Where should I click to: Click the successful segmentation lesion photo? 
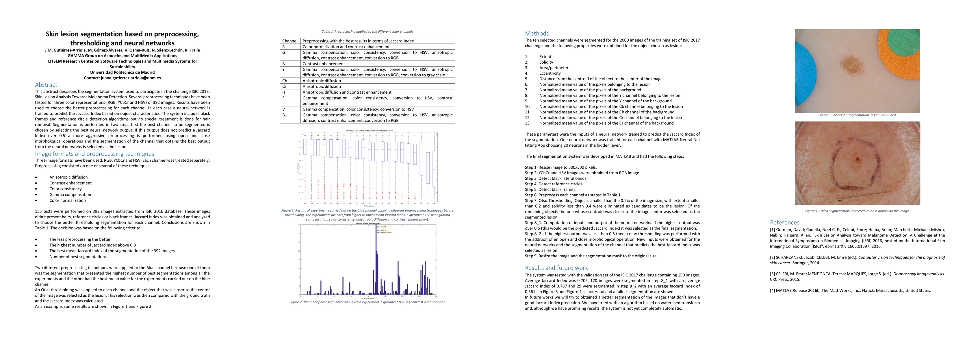pos(857,71)
